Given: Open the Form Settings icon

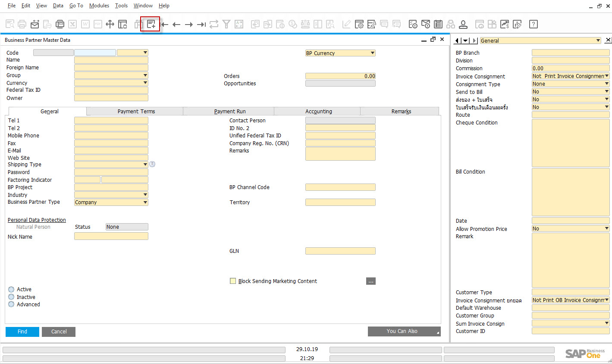Looking at the screenshot, I should (359, 24).
